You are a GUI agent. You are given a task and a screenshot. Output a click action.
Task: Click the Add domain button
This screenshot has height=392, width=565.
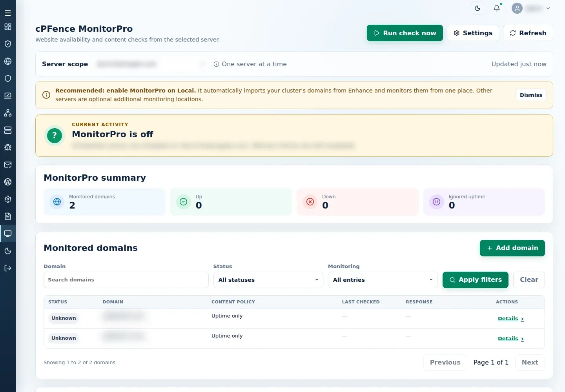512,248
